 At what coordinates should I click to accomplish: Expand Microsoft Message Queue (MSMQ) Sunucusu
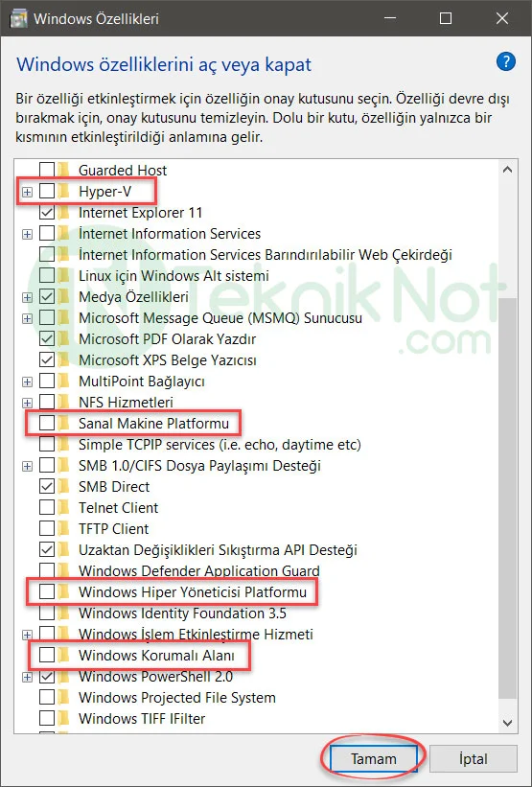click(27, 318)
